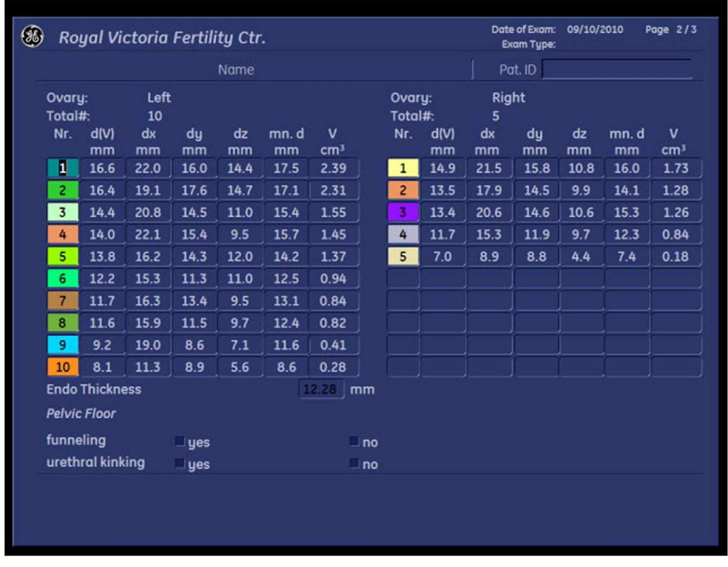Viewport: 728px width, 567px height.
Task: Click the Pelvic Floor heading
Action: click(x=81, y=413)
